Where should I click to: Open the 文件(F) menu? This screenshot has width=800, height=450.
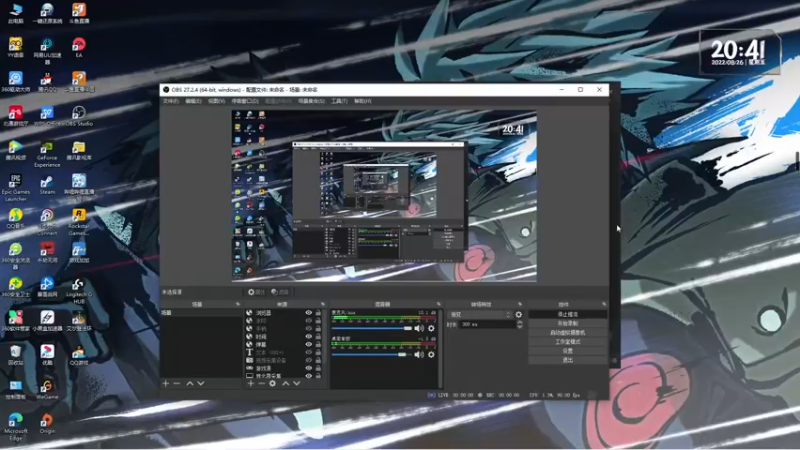point(170,101)
